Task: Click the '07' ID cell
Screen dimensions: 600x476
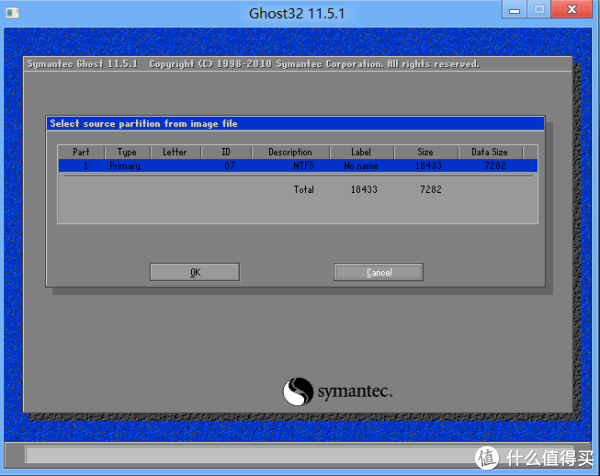Action: pos(230,166)
